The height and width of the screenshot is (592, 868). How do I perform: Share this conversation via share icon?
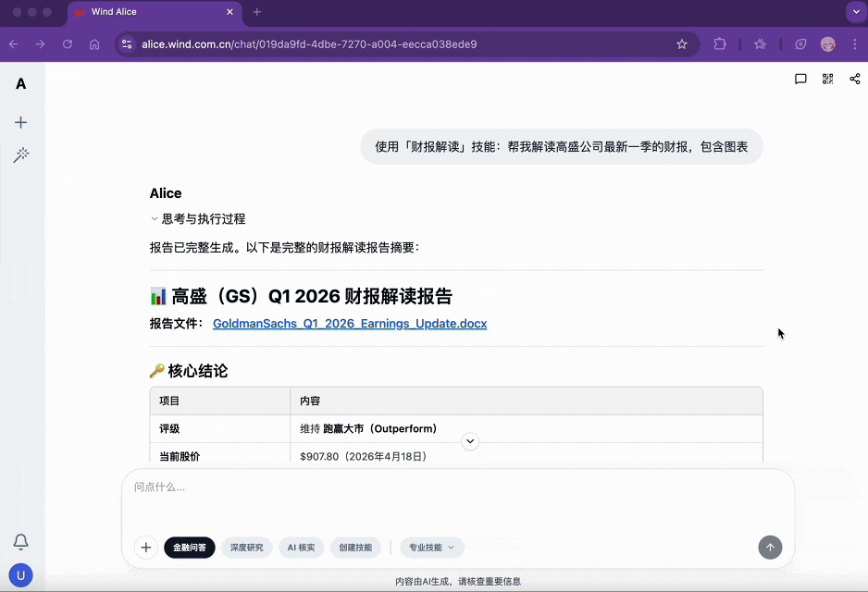tap(855, 80)
